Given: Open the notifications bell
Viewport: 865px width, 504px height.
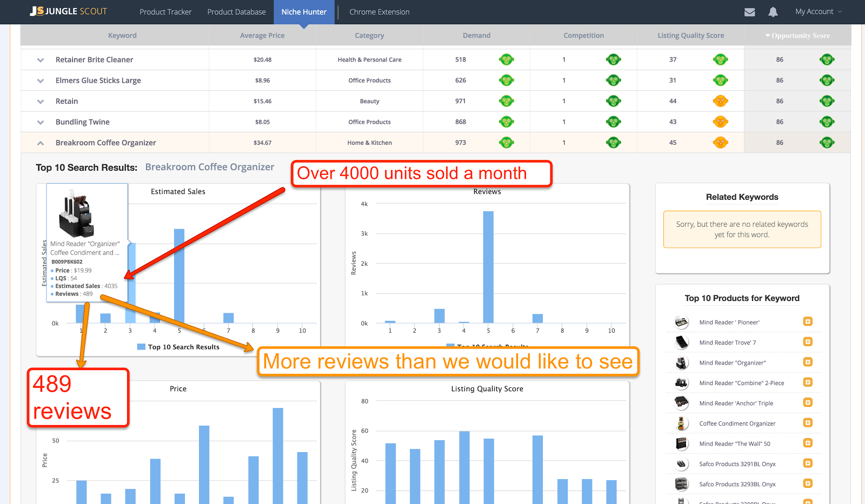Looking at the screenshot, I should (773, 12).
